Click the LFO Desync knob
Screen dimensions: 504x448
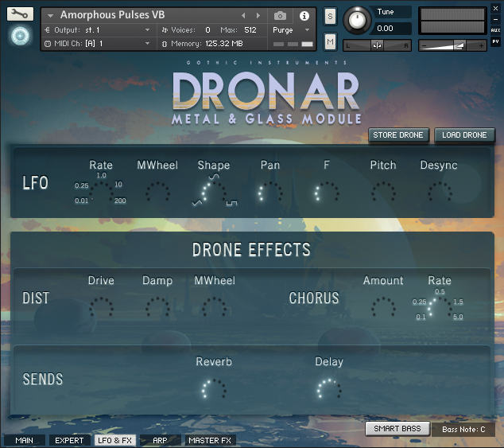coord(440,193)
